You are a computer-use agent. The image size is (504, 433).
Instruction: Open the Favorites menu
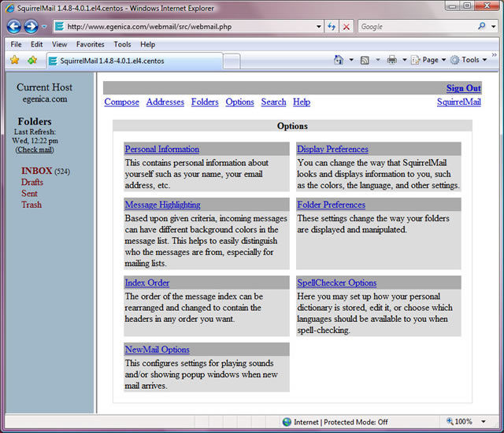point(91,44)
